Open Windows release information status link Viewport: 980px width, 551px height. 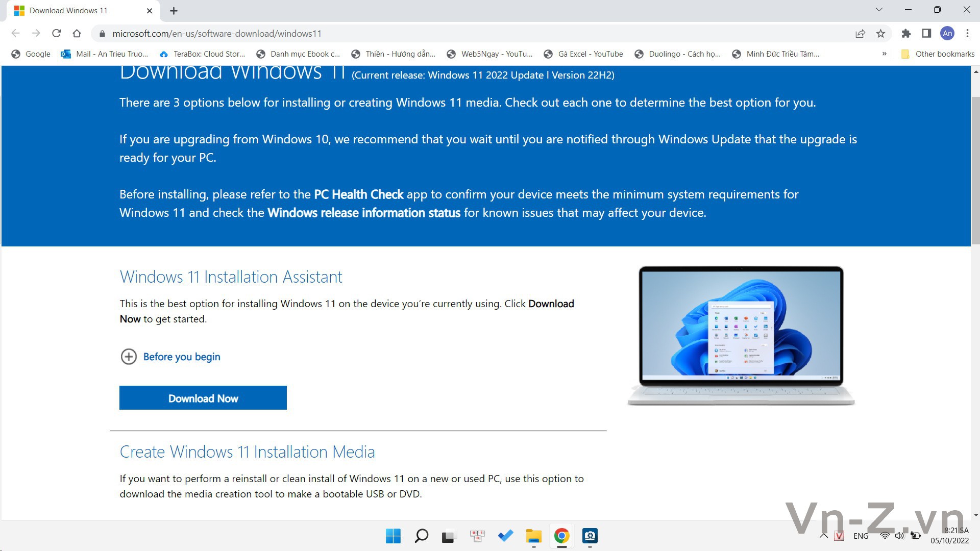tap(364, 213)
